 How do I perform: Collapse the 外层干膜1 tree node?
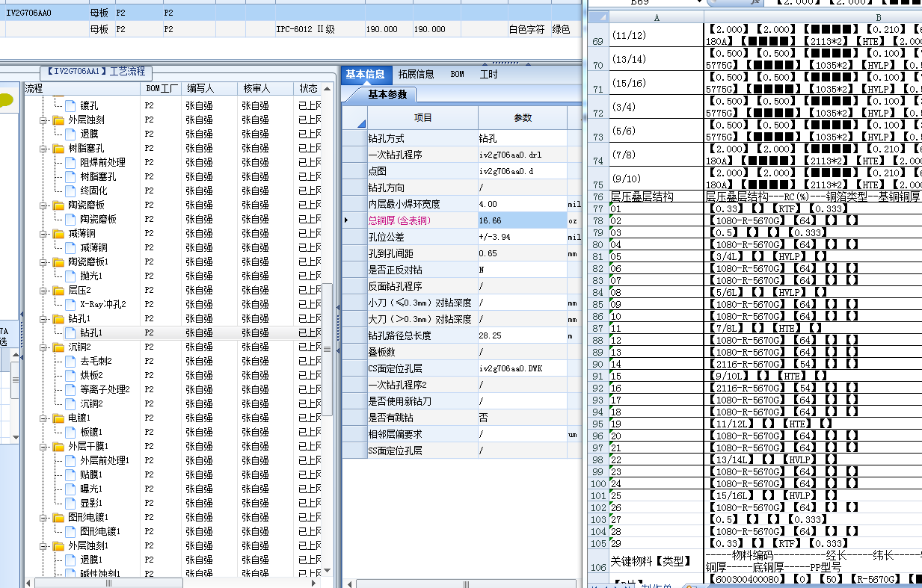point(44,446)
